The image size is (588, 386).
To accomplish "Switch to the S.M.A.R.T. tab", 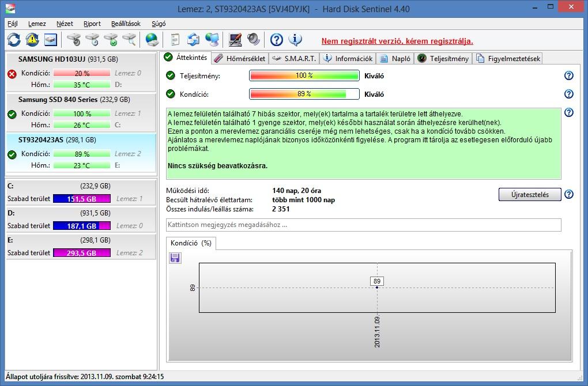I will pyautogui.click(x=294, y=58).
